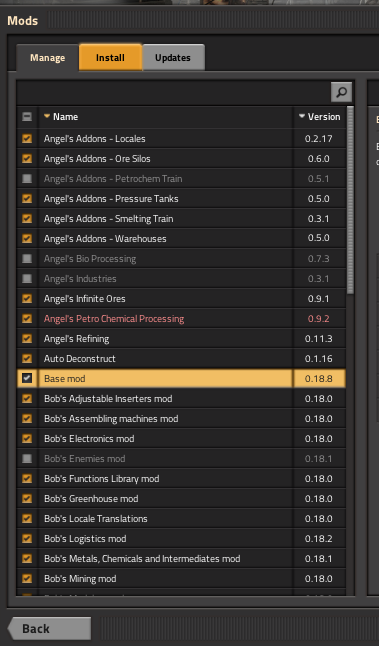Enable Angel's Bio Processing checkbox
The width and height of the screenshot is (379, 646).
27,259
